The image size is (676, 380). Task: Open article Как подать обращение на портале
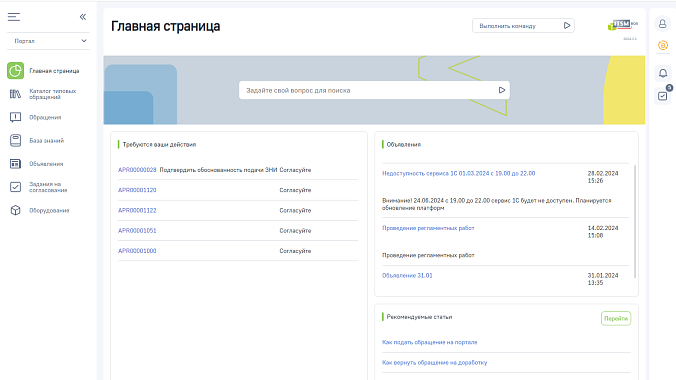[x=430, y=342]
